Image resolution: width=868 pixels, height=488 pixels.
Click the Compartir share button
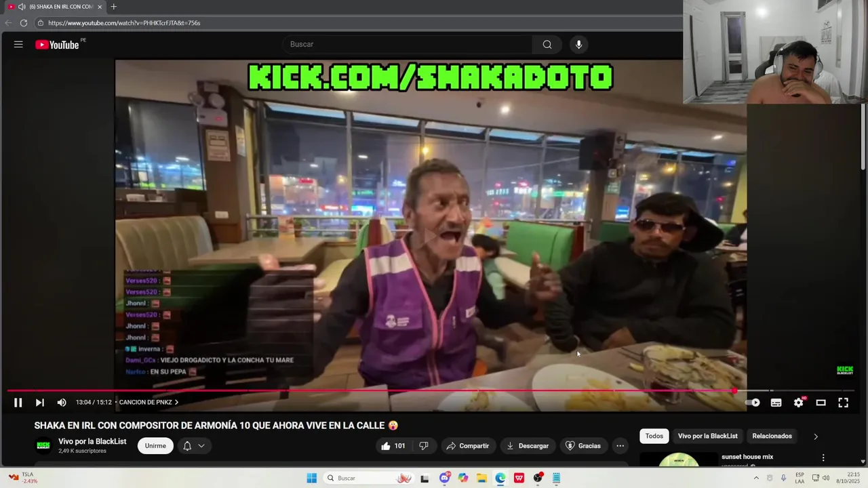(x=467, y=446)
